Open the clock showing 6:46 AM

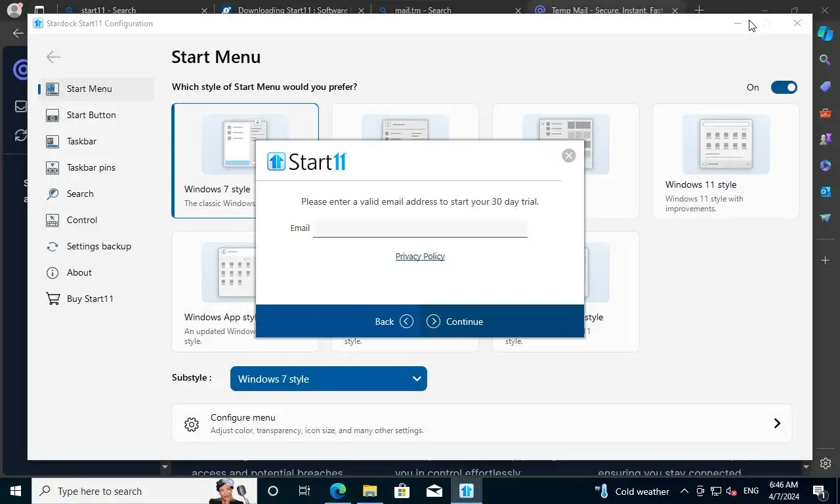click(784, 491)
